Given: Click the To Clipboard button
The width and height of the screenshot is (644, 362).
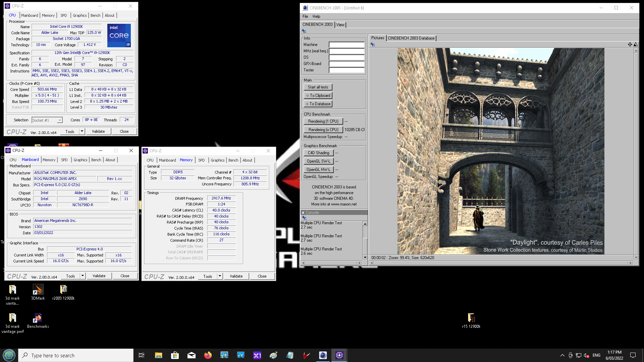Looking at the screenshot, I should 318,96.
